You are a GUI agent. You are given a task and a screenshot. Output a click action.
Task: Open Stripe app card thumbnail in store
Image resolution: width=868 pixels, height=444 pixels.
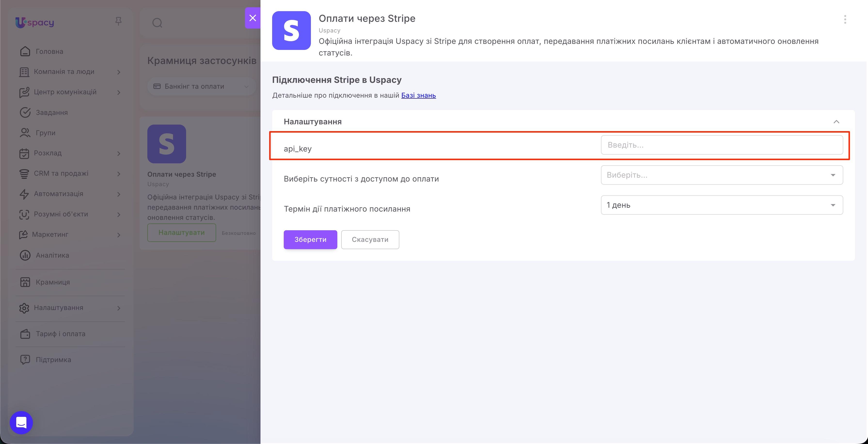[x=167, y=144]
